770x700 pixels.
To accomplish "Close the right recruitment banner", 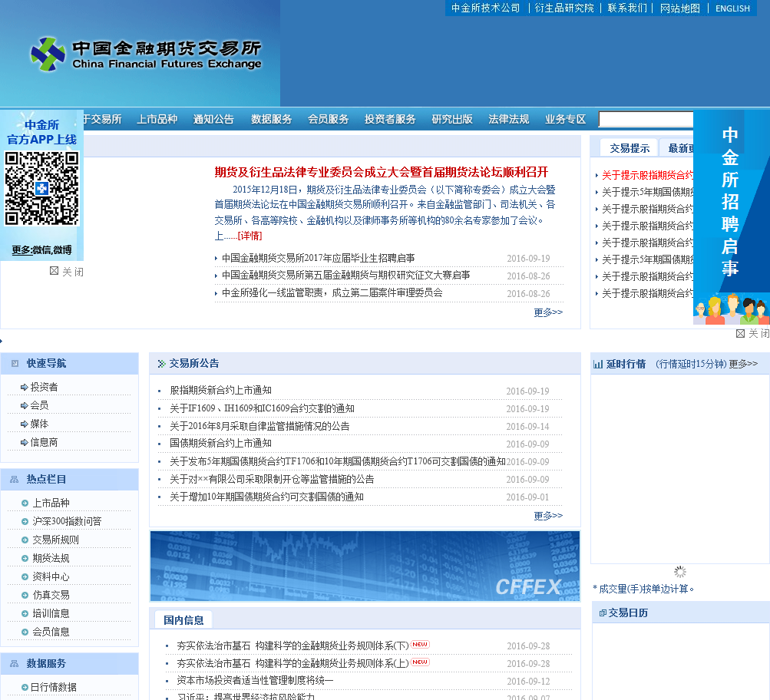I will [752, 334].
